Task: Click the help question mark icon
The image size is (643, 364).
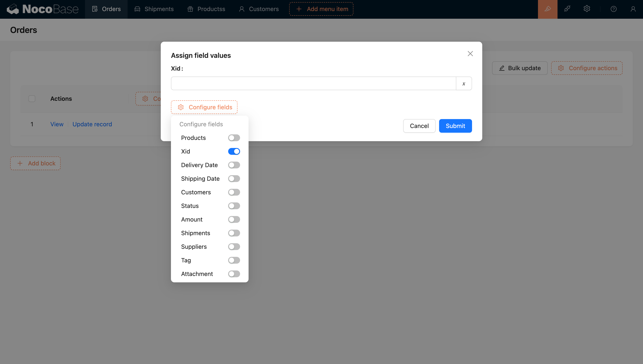Action: pos(613,9)
